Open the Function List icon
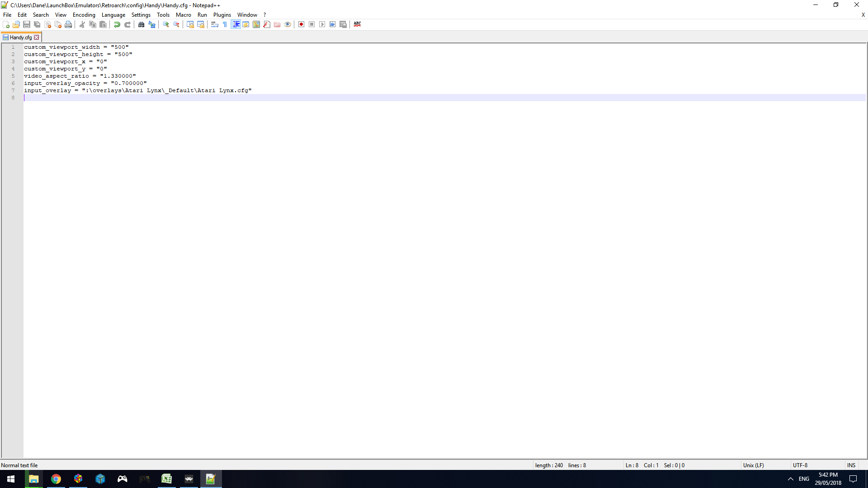The image size is (868, 488). [267, 24]
